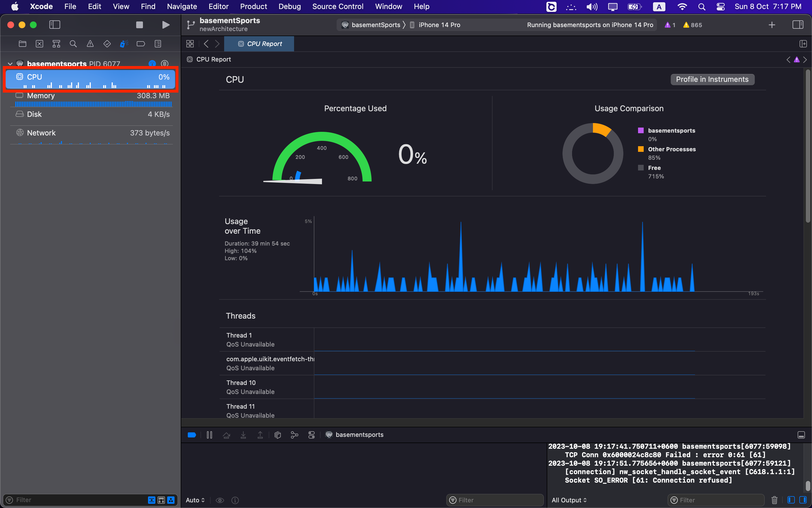Open the Issue navigator warning icon
Screen dimensions: 812x508
(x=90, y=44)
